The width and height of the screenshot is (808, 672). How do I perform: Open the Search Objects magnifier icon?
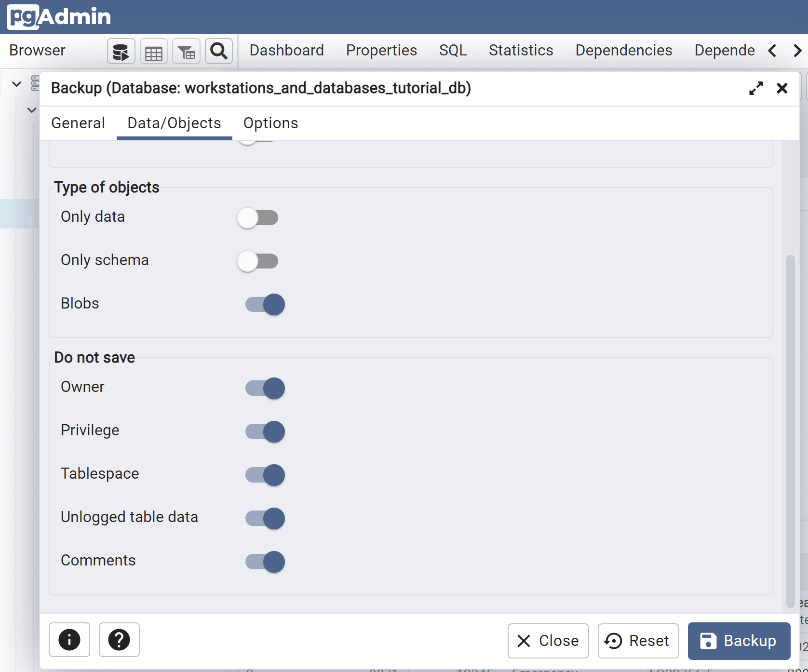coord(219,51)
